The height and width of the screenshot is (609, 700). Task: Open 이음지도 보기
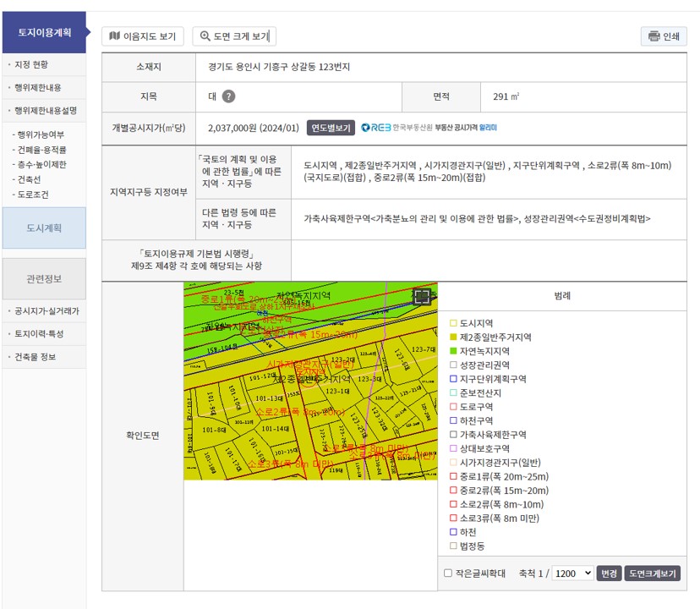click(x=143, y=36)
